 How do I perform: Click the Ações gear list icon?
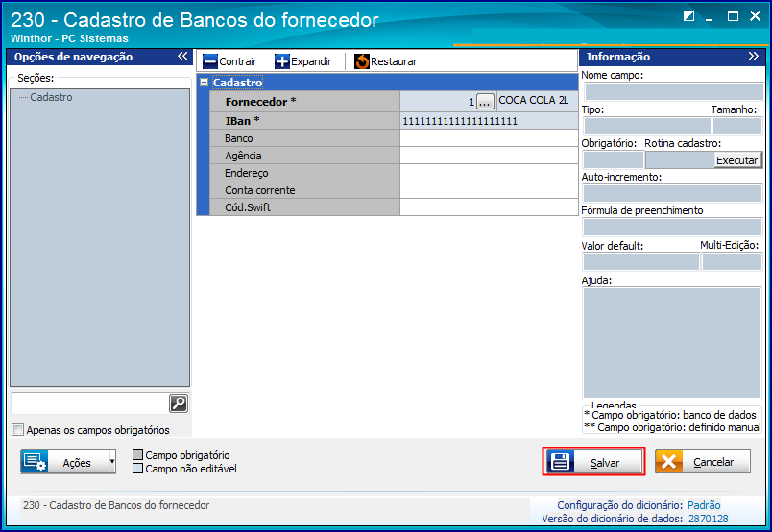[35, 462]
